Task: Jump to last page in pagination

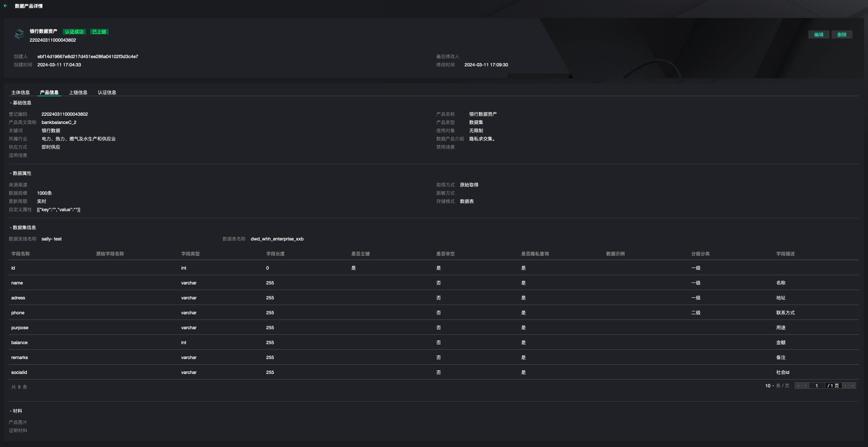Action: 853,386
